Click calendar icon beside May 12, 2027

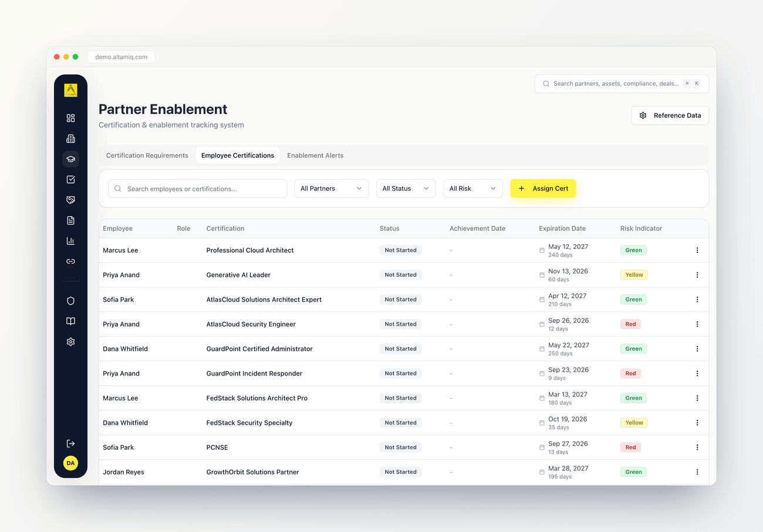(x=542, y=250)
